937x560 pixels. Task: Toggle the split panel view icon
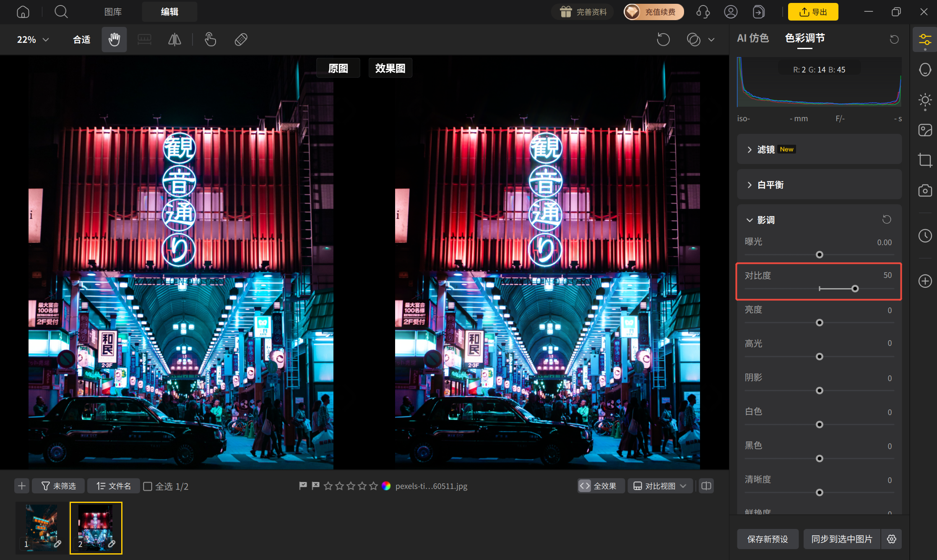coord(706,486)
